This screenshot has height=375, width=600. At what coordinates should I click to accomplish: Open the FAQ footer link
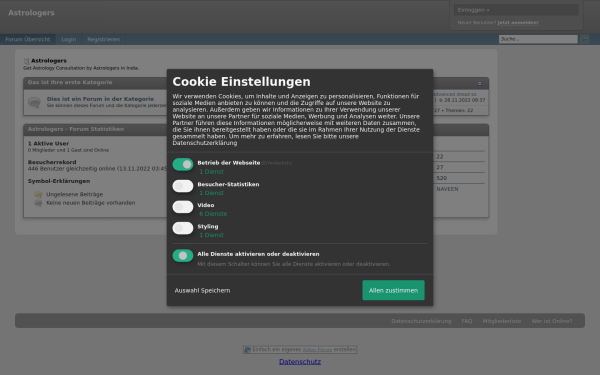pyautogui.click(x=467, y=321)
